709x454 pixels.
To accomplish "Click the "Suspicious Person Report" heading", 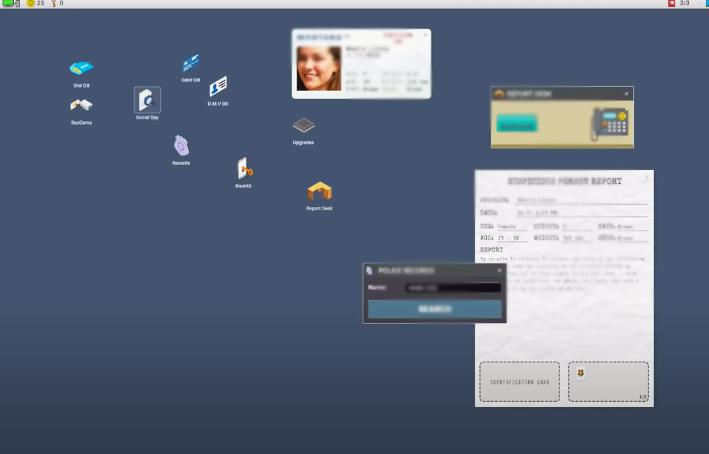I will point(565,181).
